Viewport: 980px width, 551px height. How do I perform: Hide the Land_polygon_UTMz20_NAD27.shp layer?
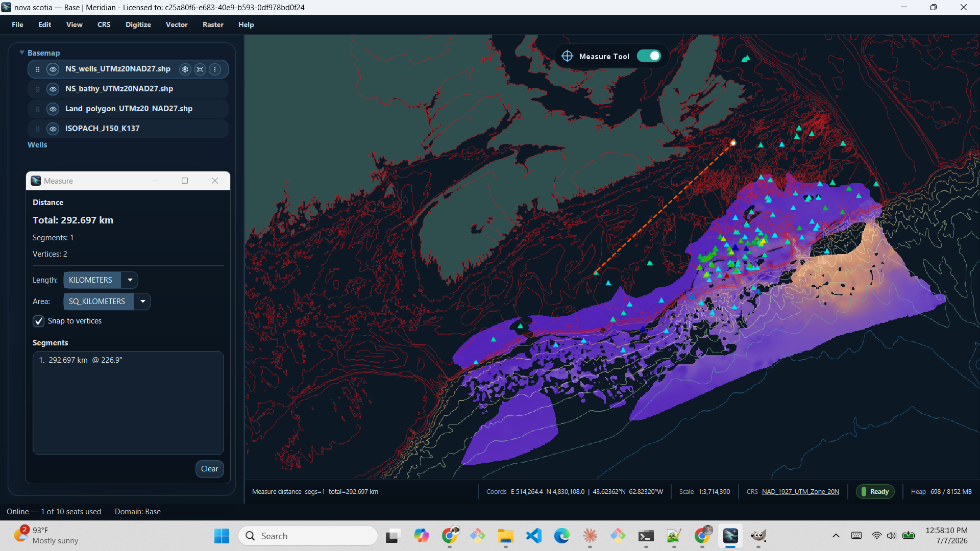click(53, 109)
